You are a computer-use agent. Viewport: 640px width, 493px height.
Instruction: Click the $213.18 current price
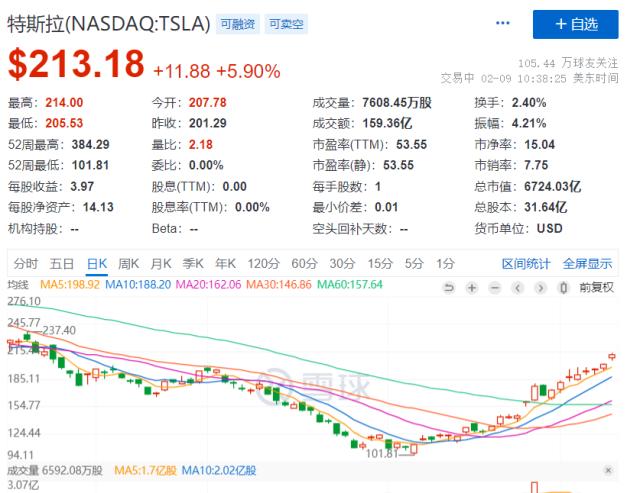point(76,64)
